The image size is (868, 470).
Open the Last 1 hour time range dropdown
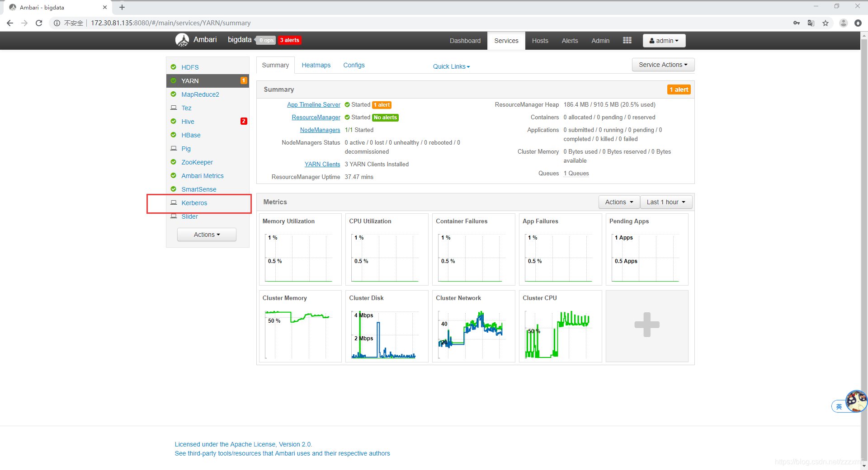(x=666, y=202)
